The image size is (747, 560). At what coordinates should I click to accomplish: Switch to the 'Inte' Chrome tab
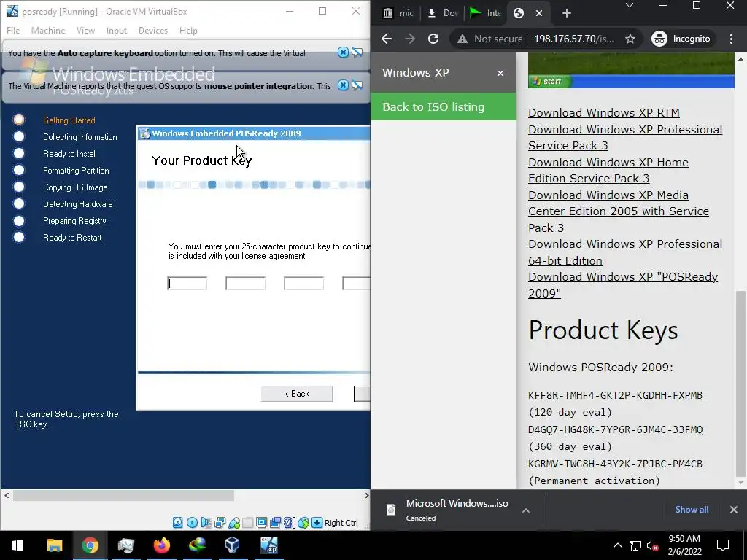486,13
